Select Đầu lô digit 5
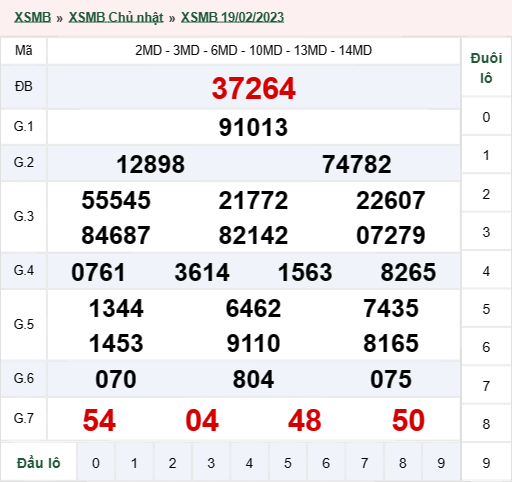 pyautogui.click(x=288, y=463)
